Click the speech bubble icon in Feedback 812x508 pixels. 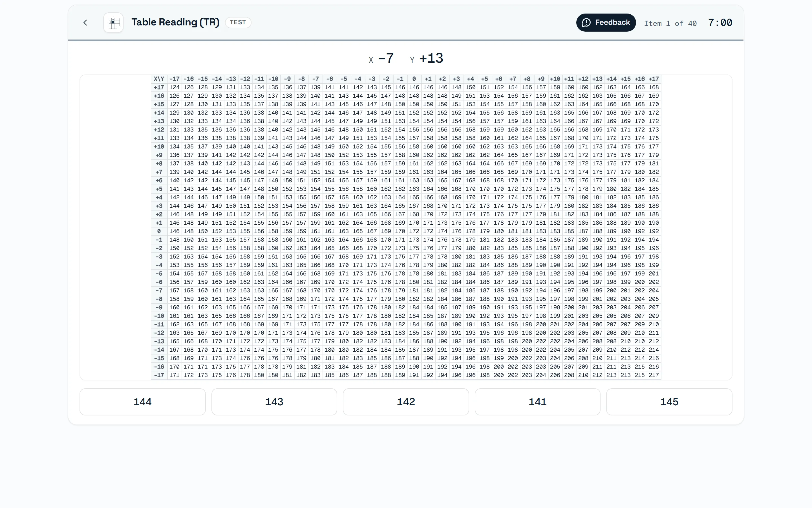coord(586,23)
